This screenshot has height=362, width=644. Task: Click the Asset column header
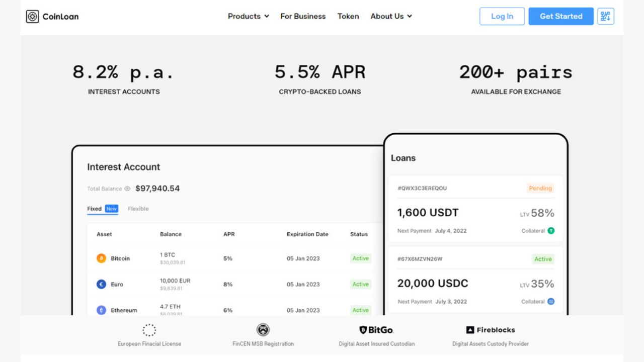104,234
